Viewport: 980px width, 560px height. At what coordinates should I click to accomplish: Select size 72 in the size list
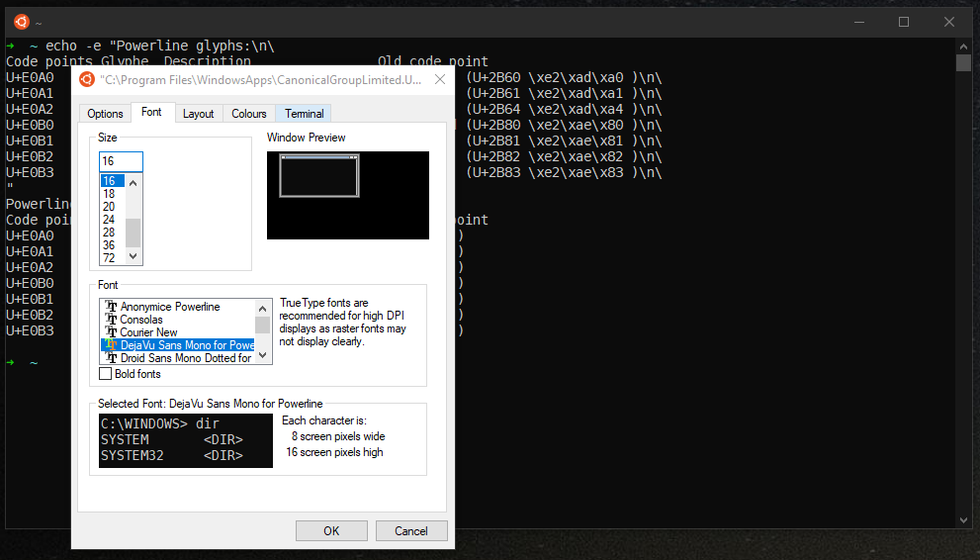(x=113, y=257)
